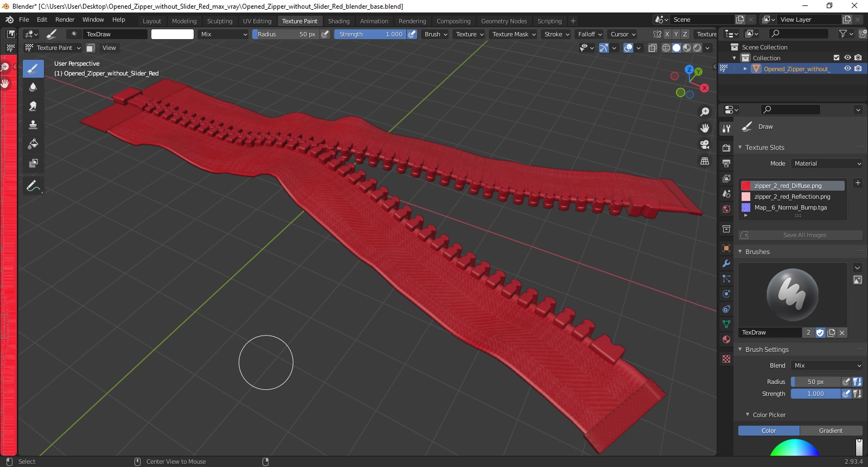Open the Render properties tab icon

[x=726, y=148]
